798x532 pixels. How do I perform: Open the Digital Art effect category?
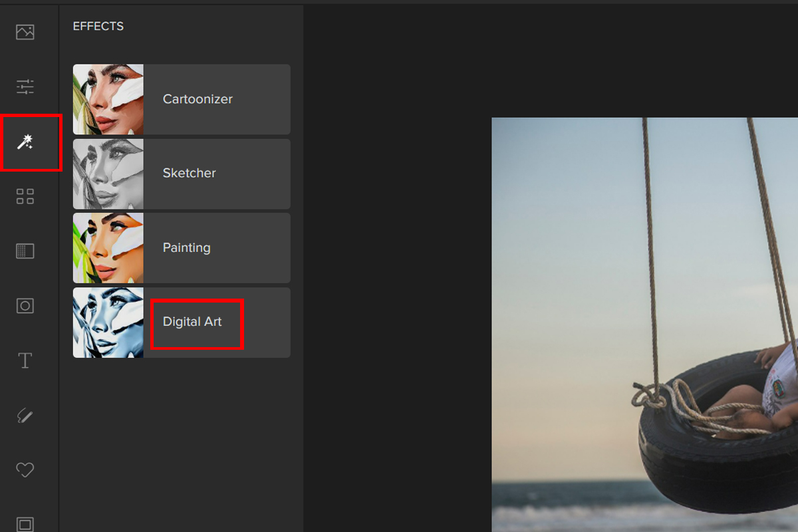pyautogui.click(x=192, y=322)
